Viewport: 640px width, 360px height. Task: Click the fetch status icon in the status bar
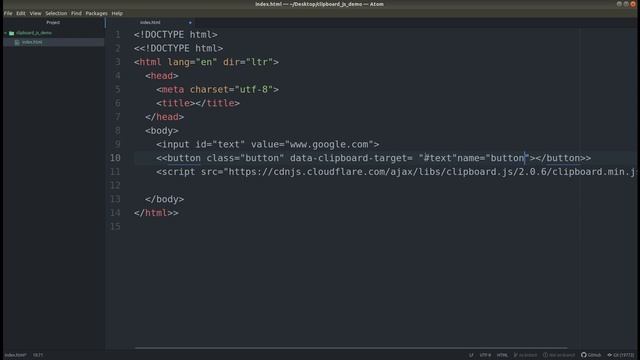(x=545, y=355)
